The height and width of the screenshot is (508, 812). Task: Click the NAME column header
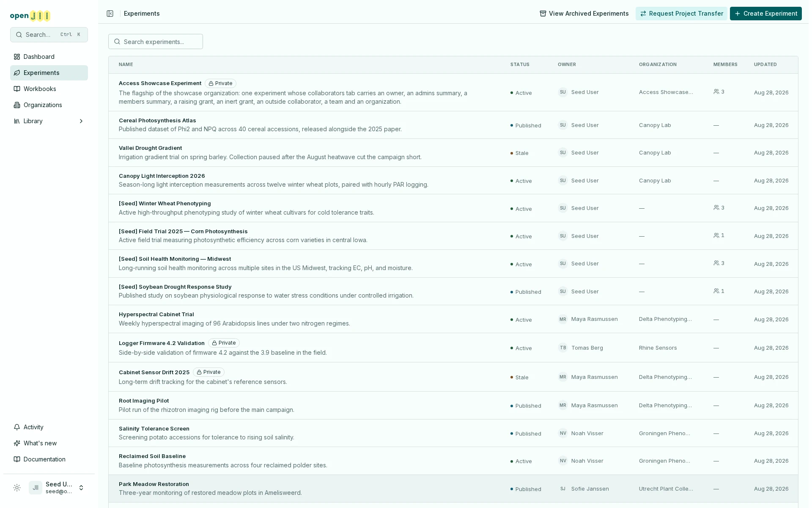pos(126,64)
